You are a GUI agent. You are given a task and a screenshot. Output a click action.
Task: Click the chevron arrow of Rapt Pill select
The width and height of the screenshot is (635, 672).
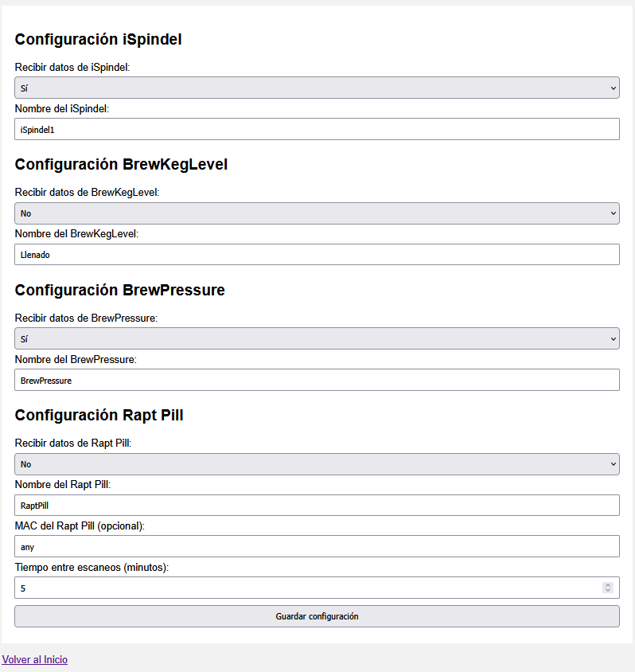614,464
